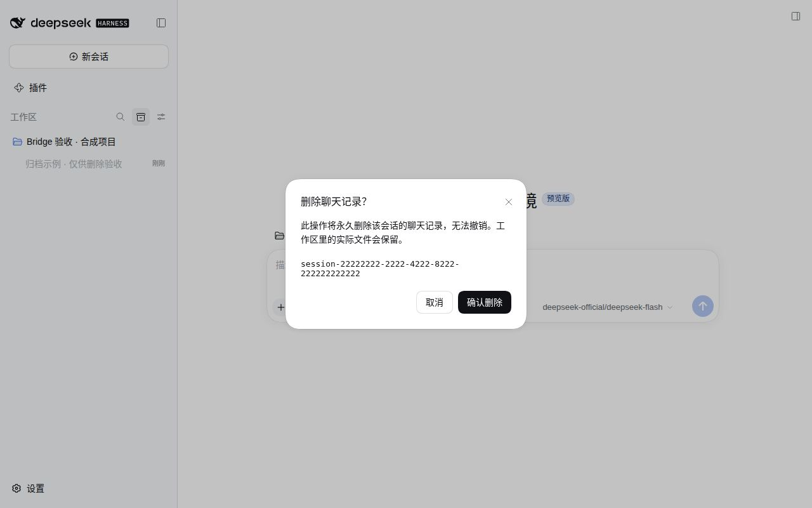Click 确认删除 to confirm deletion
Viewport: 812px width, 508px height.
click(485, 302)
